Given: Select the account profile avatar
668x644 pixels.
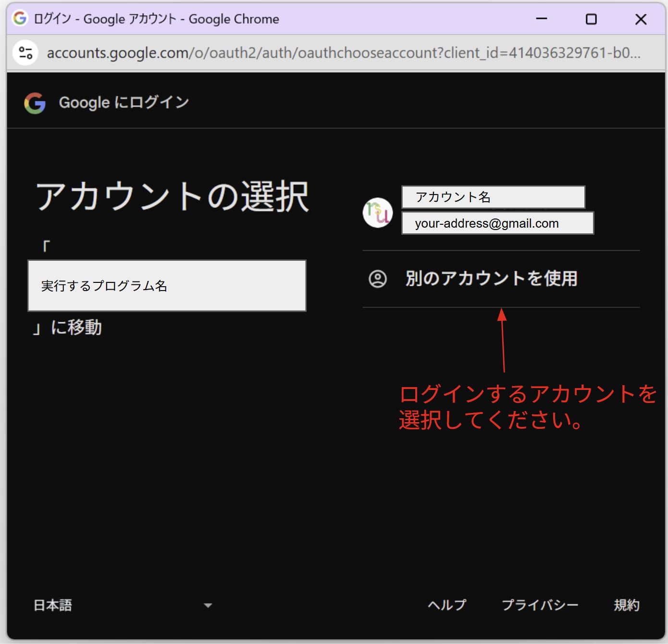Looking at the screenshot, I should click(x=377, y=212).
